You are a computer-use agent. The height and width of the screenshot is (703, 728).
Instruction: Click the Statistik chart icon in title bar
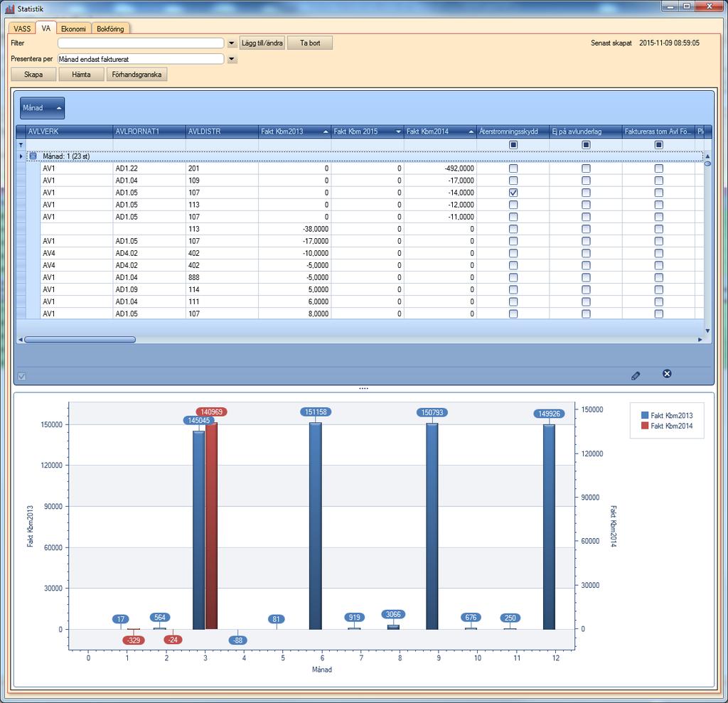tap(10, 9)
